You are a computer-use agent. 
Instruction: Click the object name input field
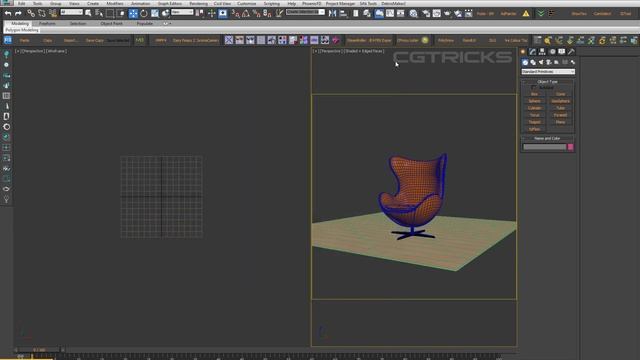pyautogui.click(x=544, y=147)
